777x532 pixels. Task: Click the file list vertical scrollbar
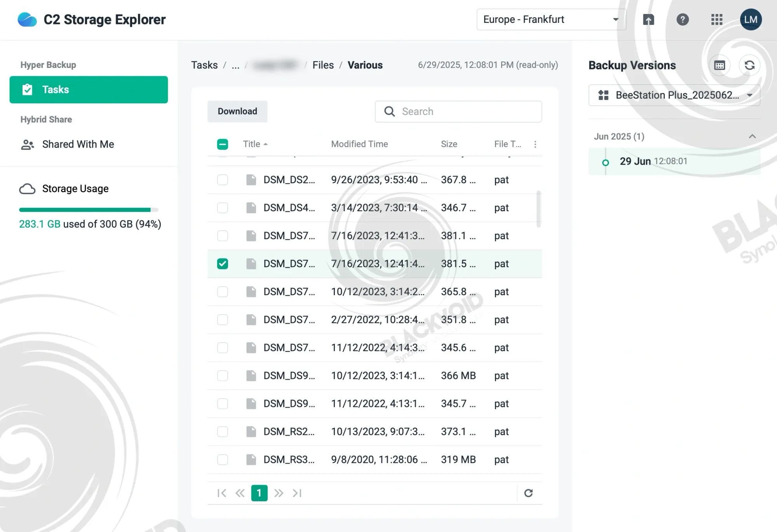(539, 209)
